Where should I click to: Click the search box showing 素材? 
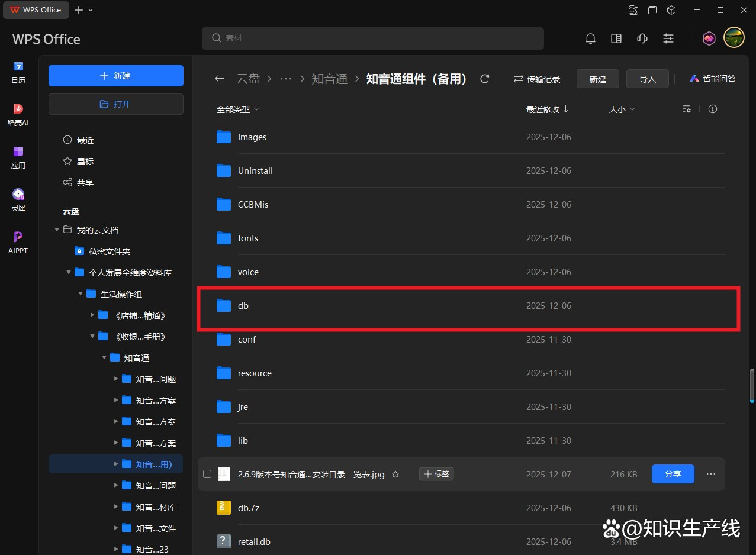[373, 38]
